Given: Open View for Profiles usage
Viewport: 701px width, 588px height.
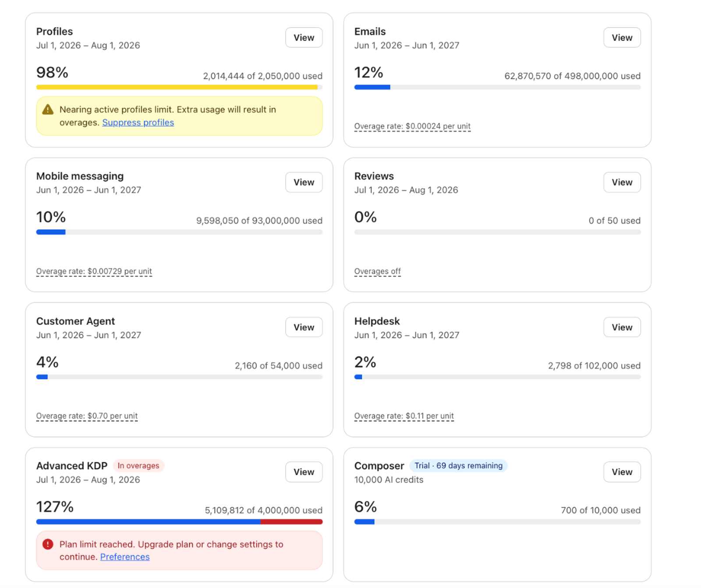Looking at the screenshot, I should pos(304,38).
